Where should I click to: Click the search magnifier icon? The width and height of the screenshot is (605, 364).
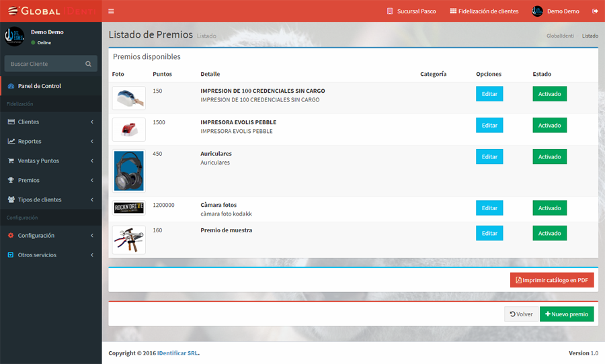coord(88,64)
